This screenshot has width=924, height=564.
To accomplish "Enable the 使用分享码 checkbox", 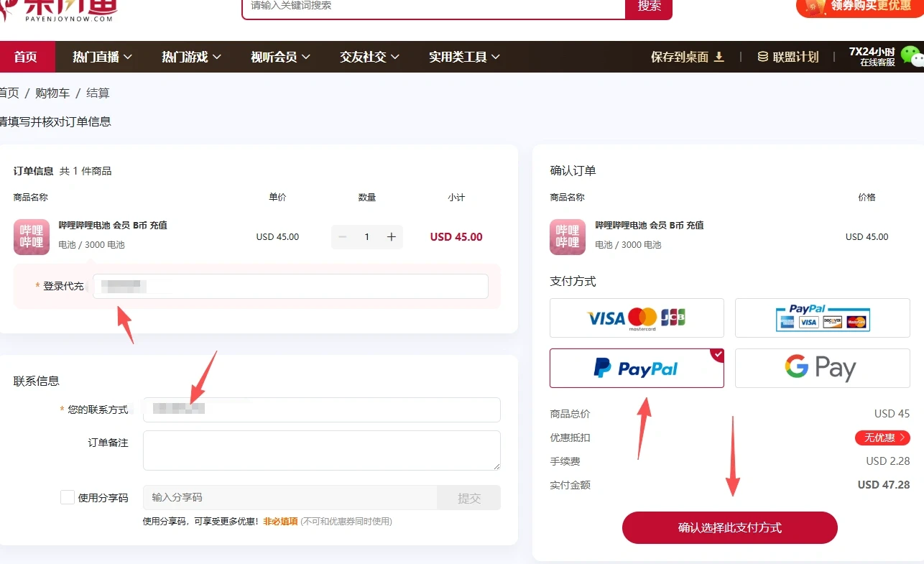I will click(68, 497).
